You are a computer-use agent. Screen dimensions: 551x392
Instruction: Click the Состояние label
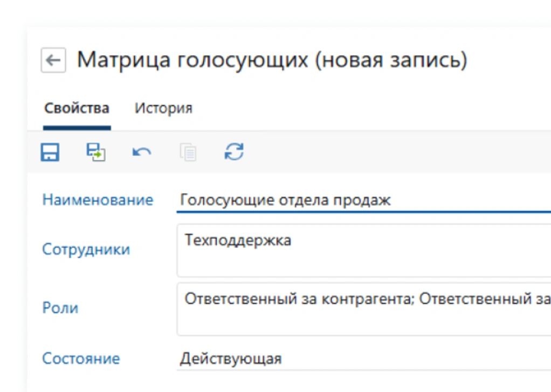click(81, 359)
